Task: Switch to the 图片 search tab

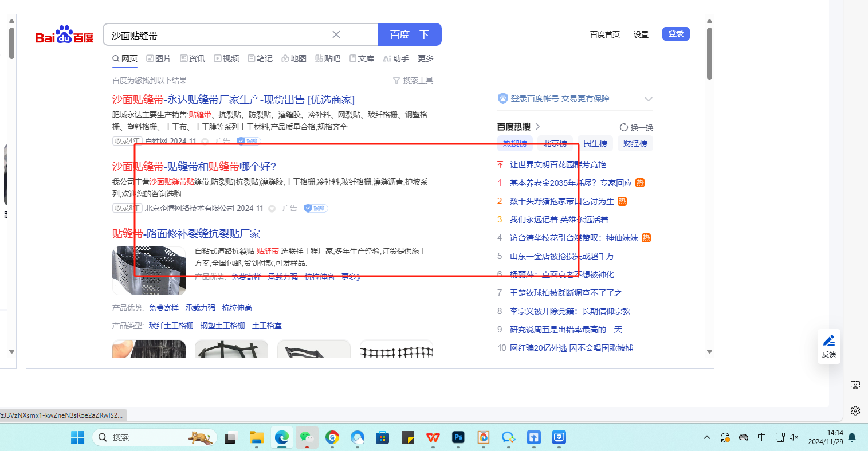Action: 159,58
